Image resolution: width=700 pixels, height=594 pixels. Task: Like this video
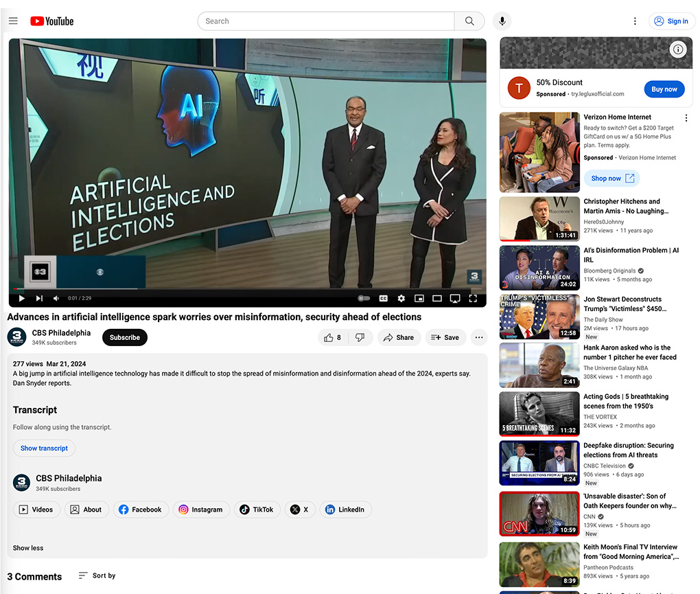click(x=334, y=338)
